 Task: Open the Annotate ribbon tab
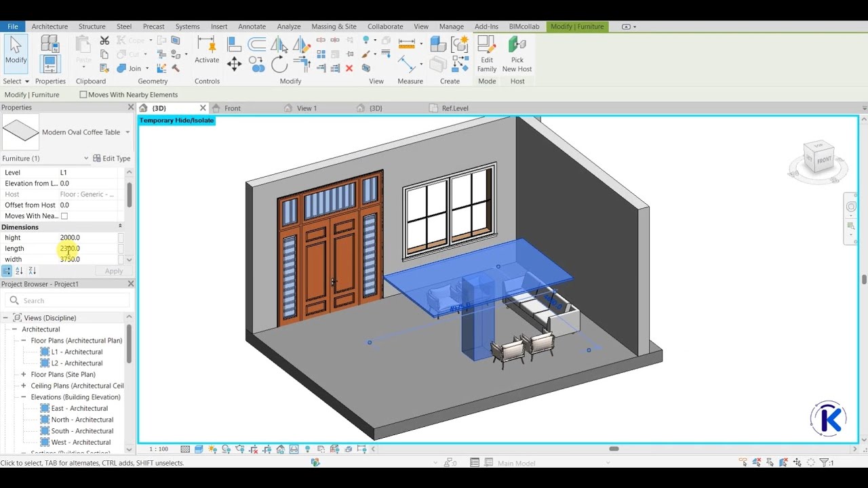252,26
